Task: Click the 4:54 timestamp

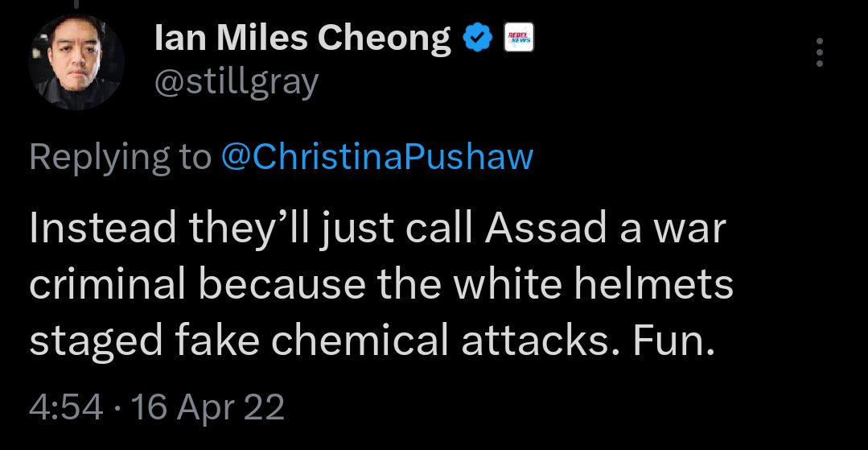Action: pos(65,407)
